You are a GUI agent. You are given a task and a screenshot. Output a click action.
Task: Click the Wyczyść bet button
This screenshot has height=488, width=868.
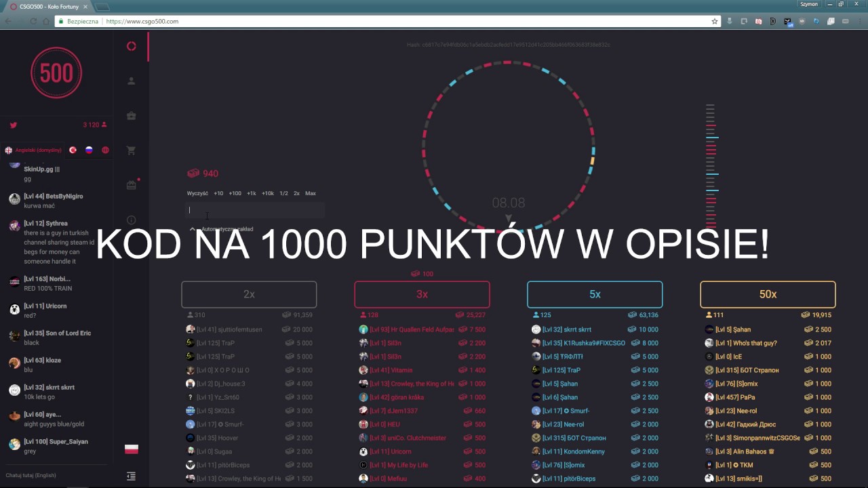point(197,193)
